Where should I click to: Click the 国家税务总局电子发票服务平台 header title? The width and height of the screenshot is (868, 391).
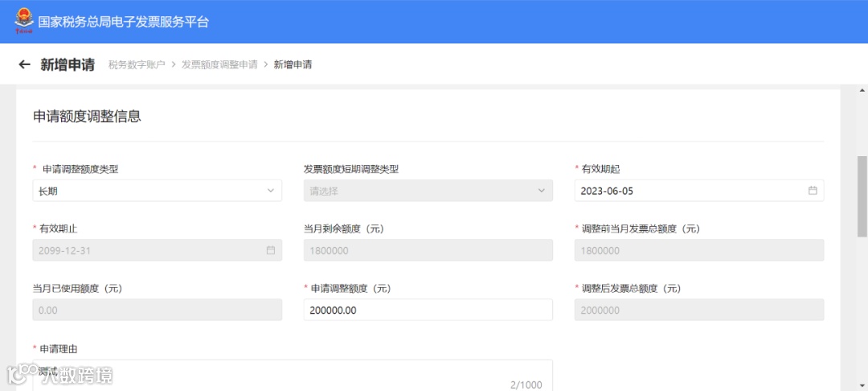coord(124,23)
